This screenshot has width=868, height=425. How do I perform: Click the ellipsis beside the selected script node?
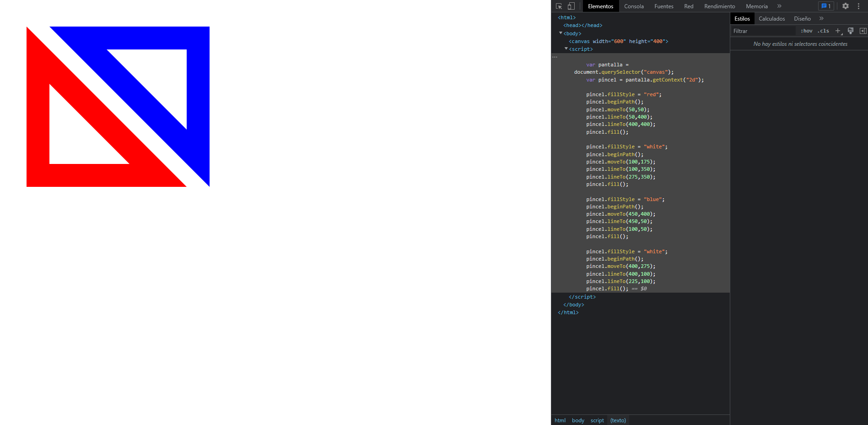coord(555,57)
